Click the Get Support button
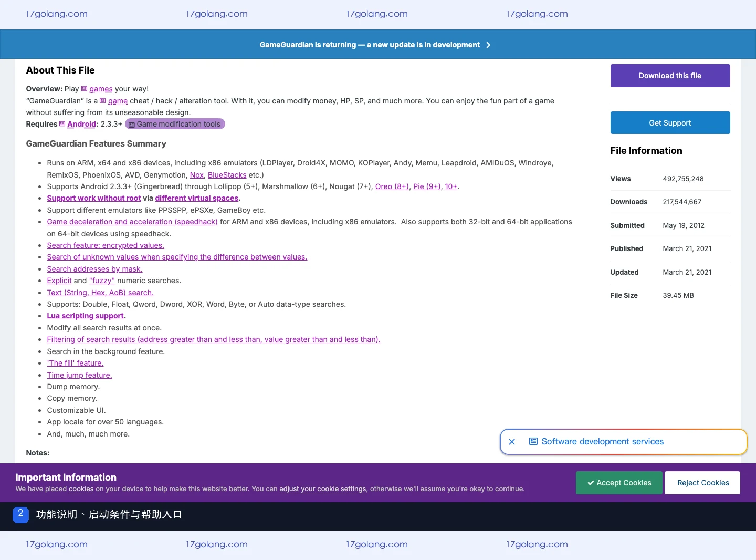Screen dimensions: 756x560 (670, 122)
